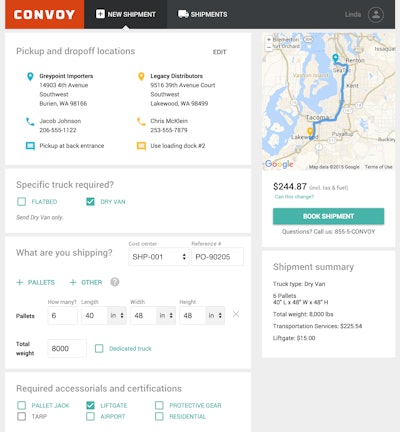Uncheck the Dry Van checkbox
This screenshot has height=432, width=400.
(x=90, y=201)
